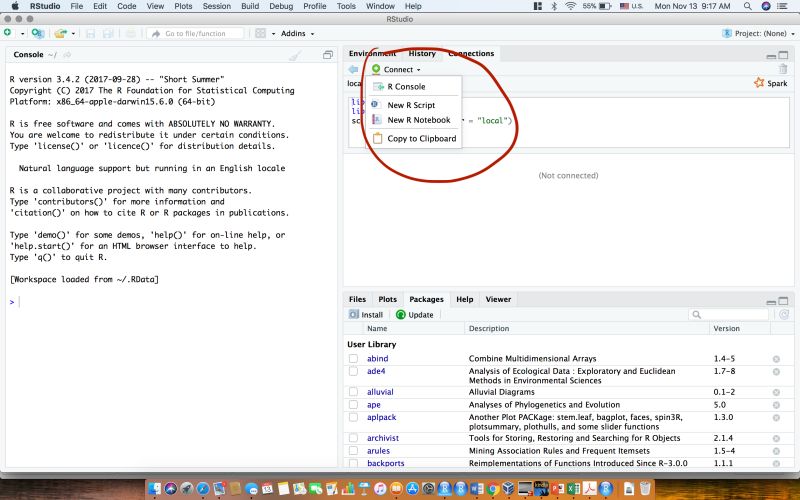Expand the recent files dropdown arrow

point(73,34)
